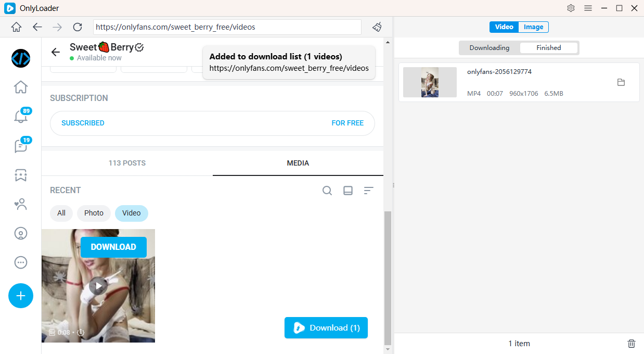Click DOWNLOAD button over video thumbnail
This screenshot has width=644, height=354.
pyautogui.click(x=113, y=247)
